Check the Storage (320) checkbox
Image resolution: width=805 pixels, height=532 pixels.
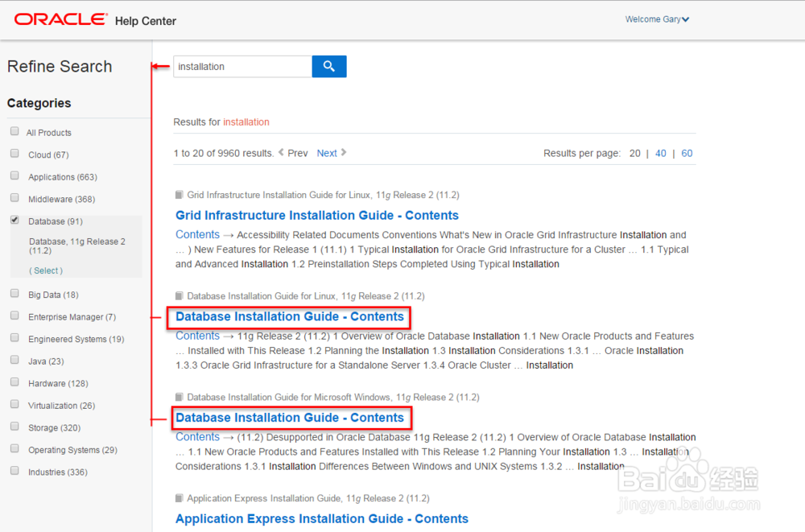click(14, 427)
